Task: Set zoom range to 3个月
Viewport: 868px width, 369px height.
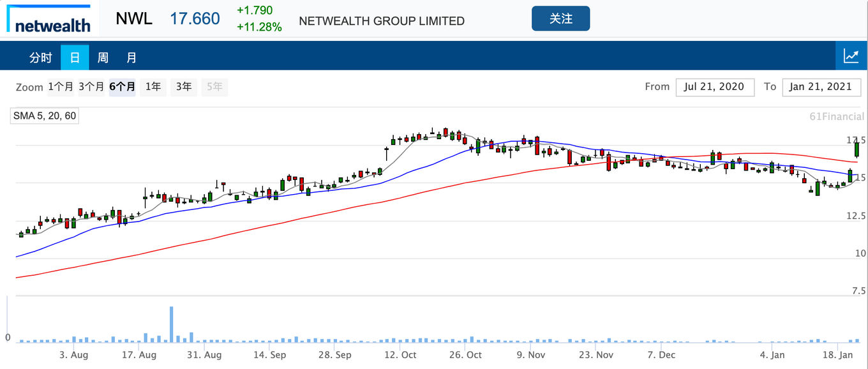Action: pyautogui.click(x=91, y=87)
